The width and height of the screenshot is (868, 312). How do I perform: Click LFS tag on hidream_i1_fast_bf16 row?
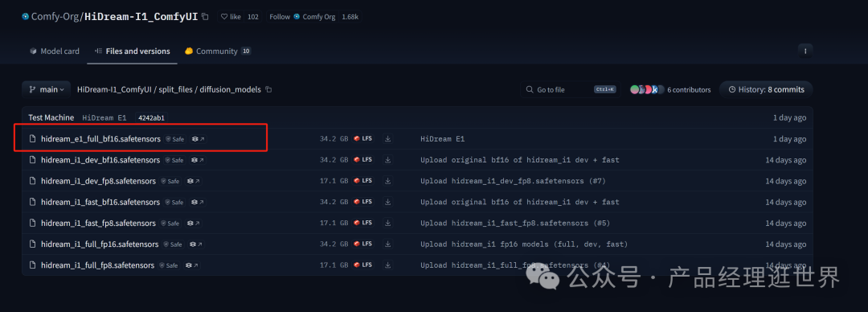pos(363,203)
